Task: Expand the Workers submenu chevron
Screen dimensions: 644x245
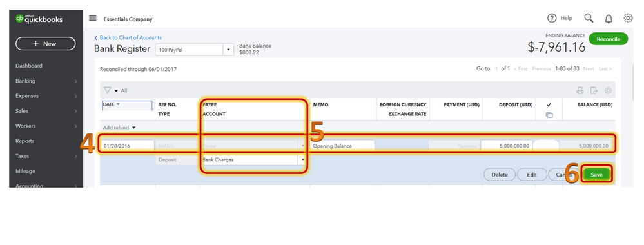Action: click(x=75, y=126)
